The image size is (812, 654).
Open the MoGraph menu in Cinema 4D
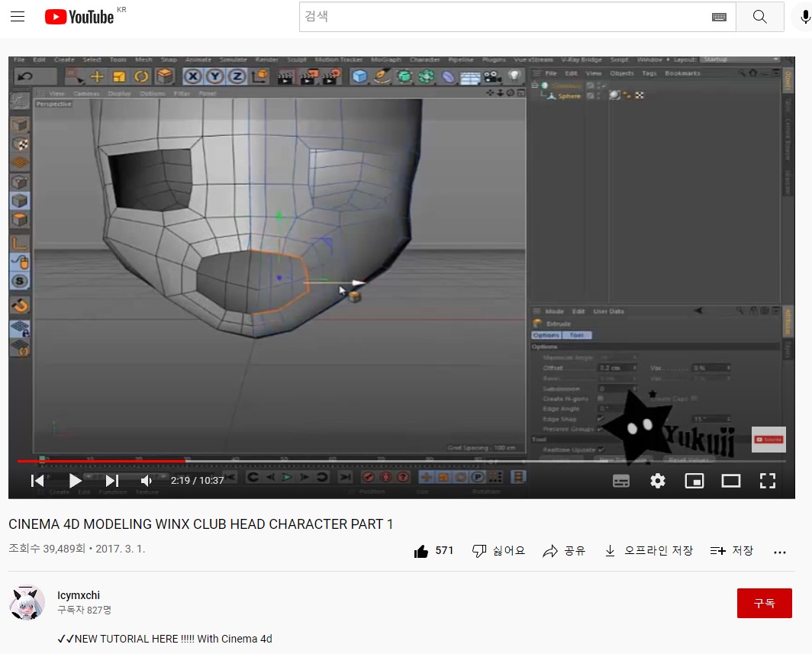click(386, 60)
